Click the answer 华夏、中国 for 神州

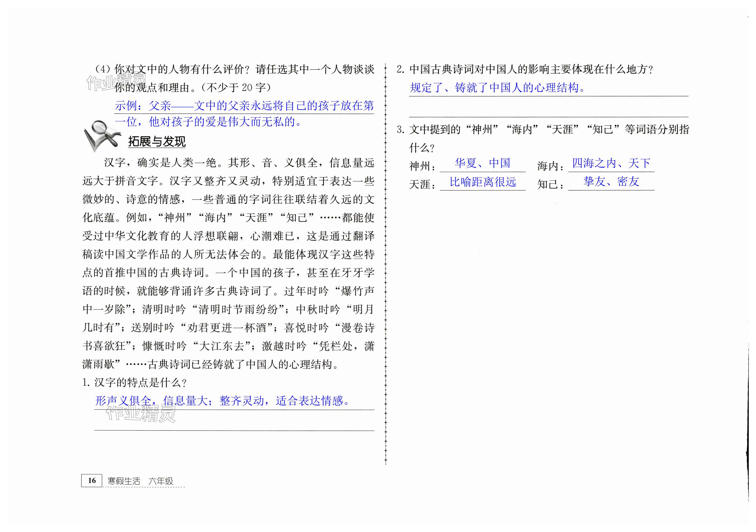(483, 163)
